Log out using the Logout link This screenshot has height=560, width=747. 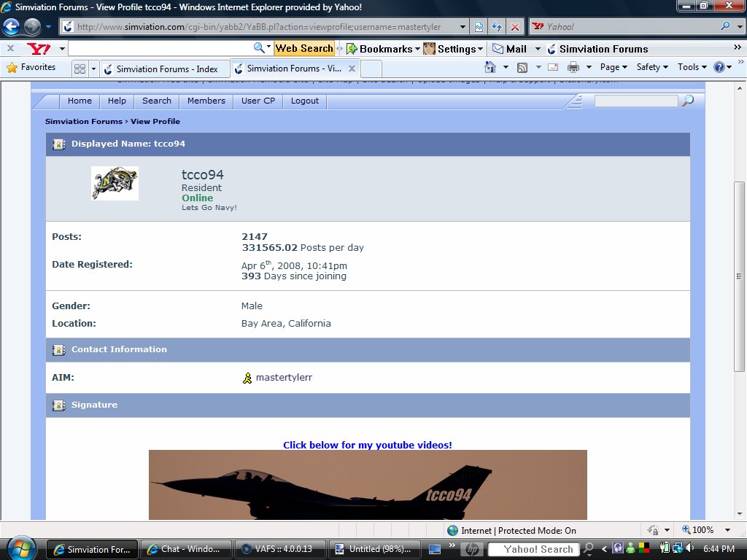(x=304, y=101)
